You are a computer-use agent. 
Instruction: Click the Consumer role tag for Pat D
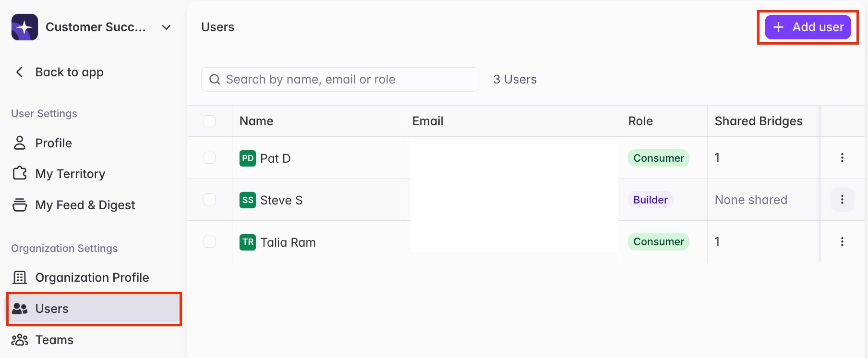tap(659, 158)
